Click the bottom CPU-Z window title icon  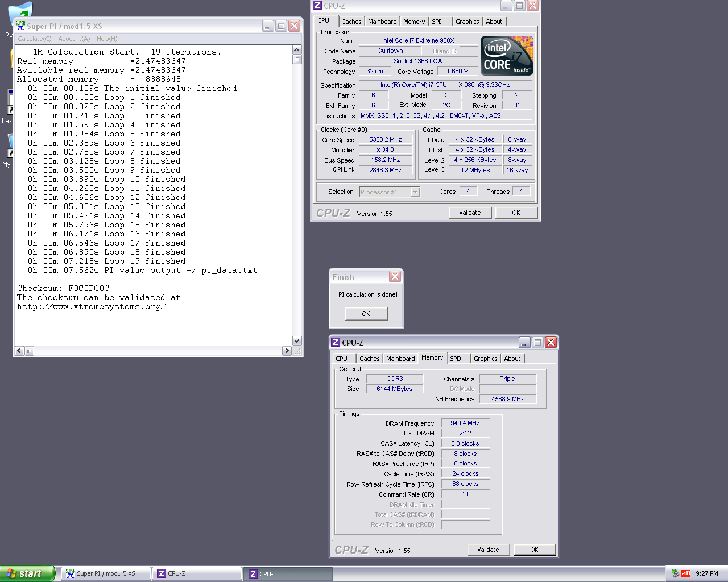point(336,342)
